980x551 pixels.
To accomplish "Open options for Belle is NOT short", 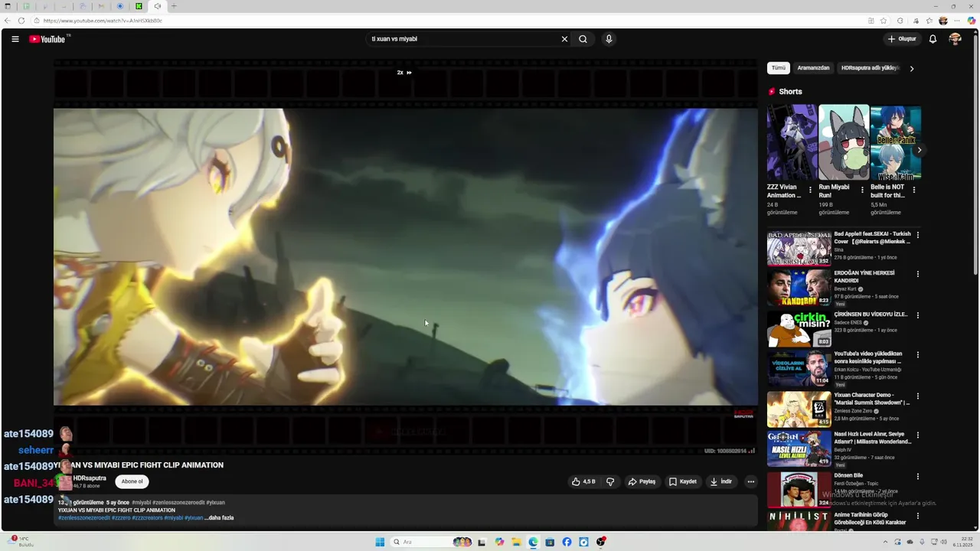I will coord(913,190).
